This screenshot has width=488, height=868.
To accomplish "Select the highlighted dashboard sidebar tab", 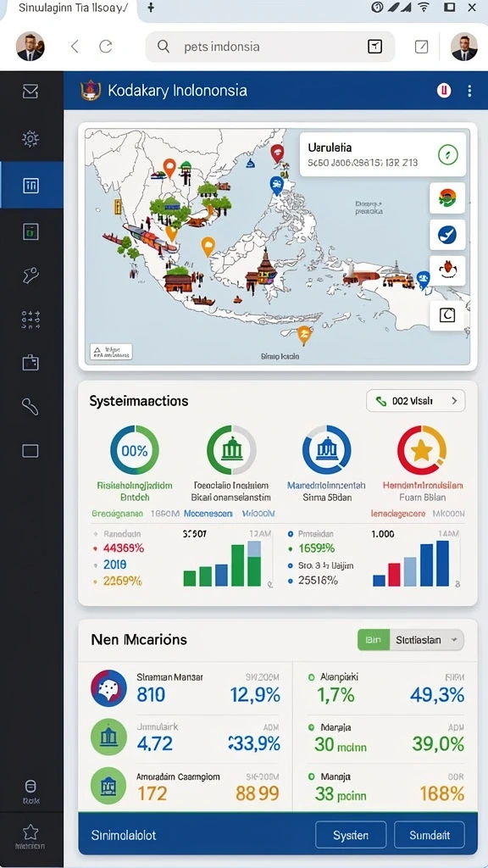I will [31, 185].
